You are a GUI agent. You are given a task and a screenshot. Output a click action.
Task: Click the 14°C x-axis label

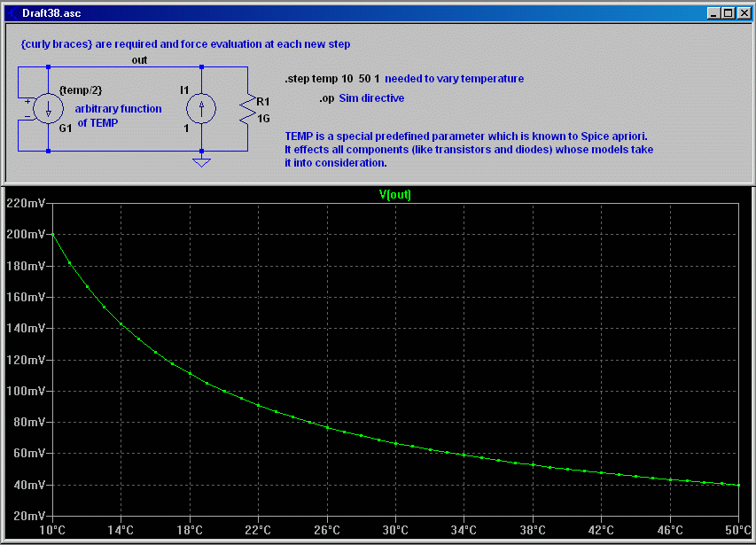click(121, 531)
